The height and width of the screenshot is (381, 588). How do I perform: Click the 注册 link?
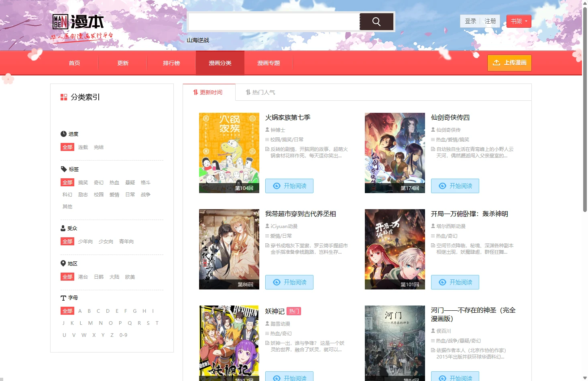[490, 21]
